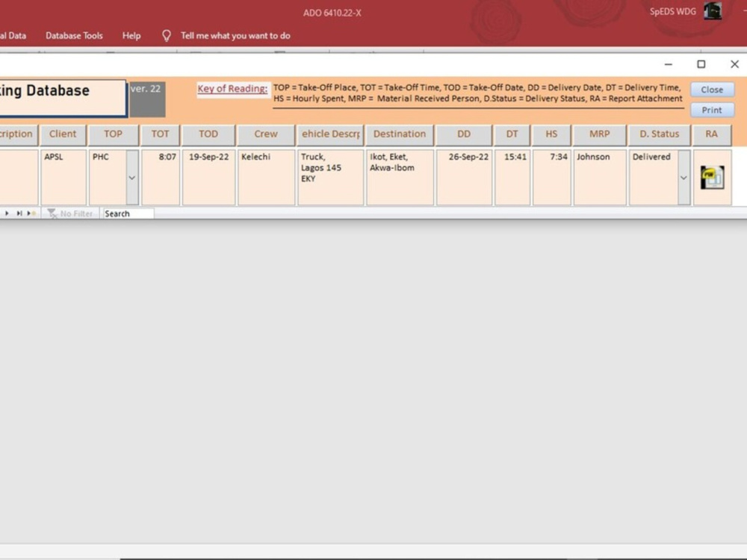Viewport: 747px width, 560px height.
Task: Expand the D. Status dropdown showing Delivered
Action: click(684, 178)
